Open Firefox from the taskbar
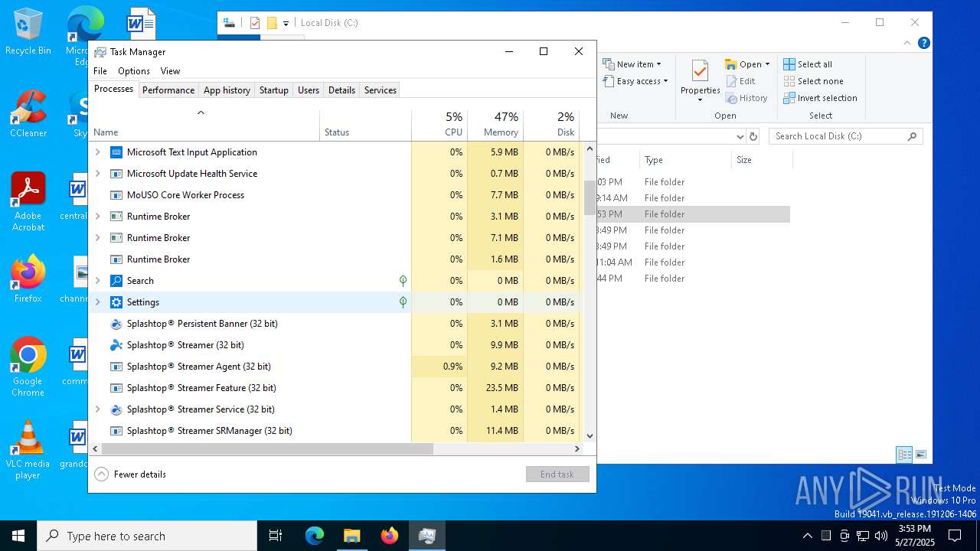This screenshot has width=980, height=551. pyautogui.click(x=389, y=536)
